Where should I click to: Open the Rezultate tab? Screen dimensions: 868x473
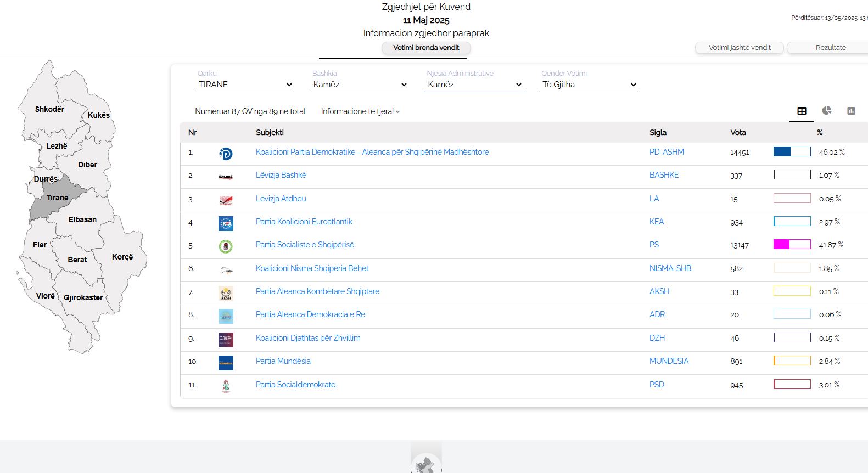(x=830, y=48)
